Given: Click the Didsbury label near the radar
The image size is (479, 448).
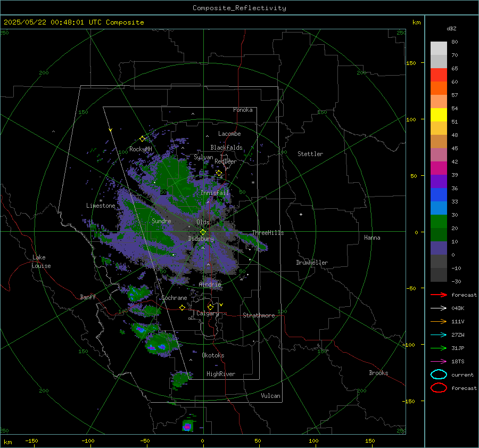Looking at the screenshot, I should click(x=201, y=239).
